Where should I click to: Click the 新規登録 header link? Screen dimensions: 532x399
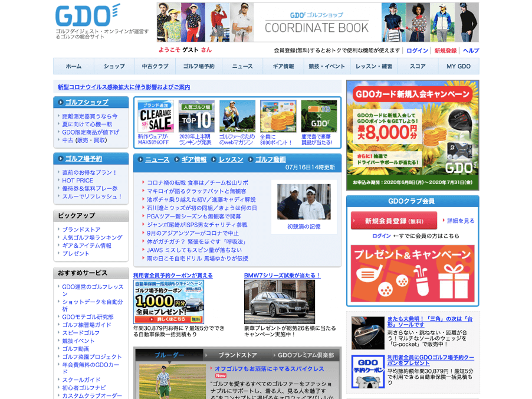445,51
